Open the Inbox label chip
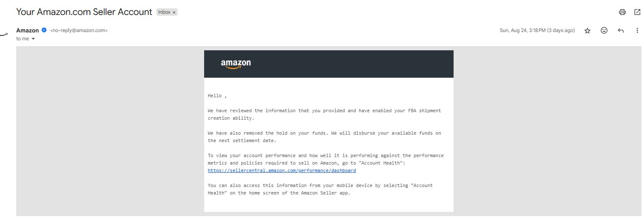 164,12
